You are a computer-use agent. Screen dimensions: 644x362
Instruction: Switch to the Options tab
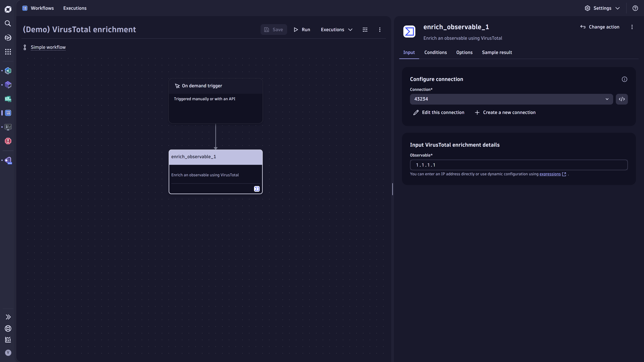[464, 52]
